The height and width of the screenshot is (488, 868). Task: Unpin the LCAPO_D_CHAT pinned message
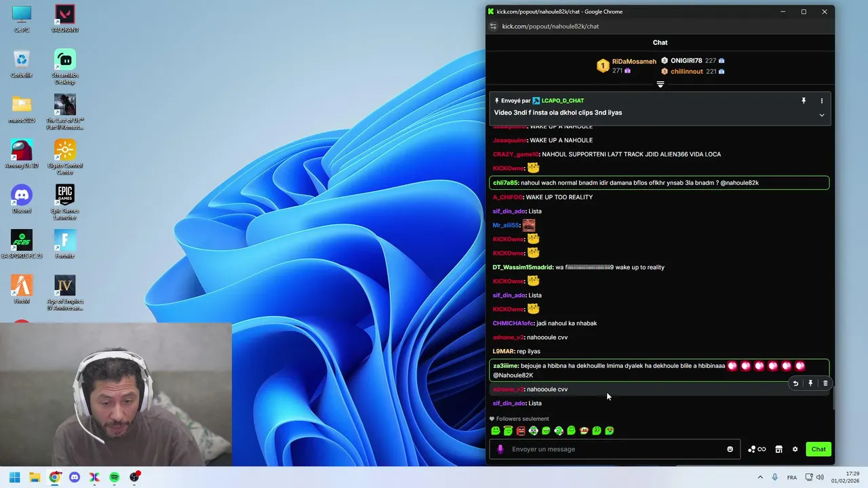[804, 101]
